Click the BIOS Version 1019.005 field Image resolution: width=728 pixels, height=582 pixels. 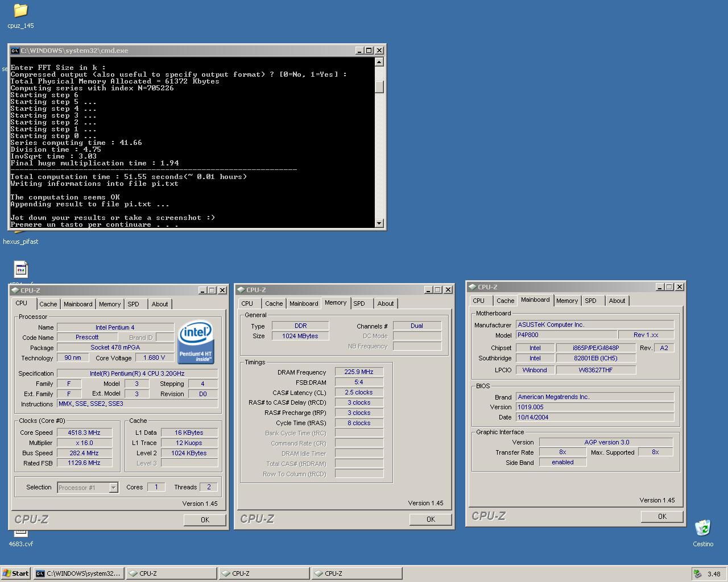595,407
